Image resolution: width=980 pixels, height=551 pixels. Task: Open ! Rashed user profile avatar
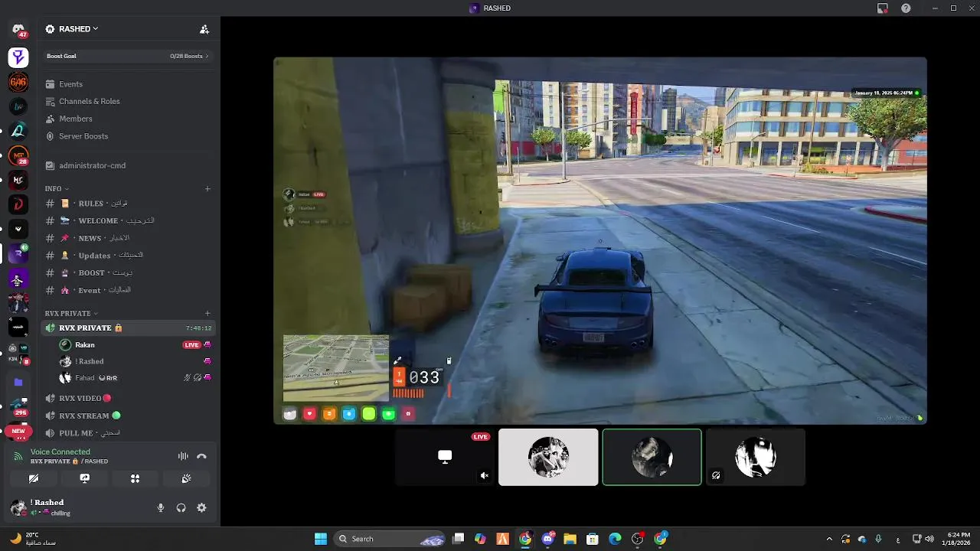click(18, 507)
